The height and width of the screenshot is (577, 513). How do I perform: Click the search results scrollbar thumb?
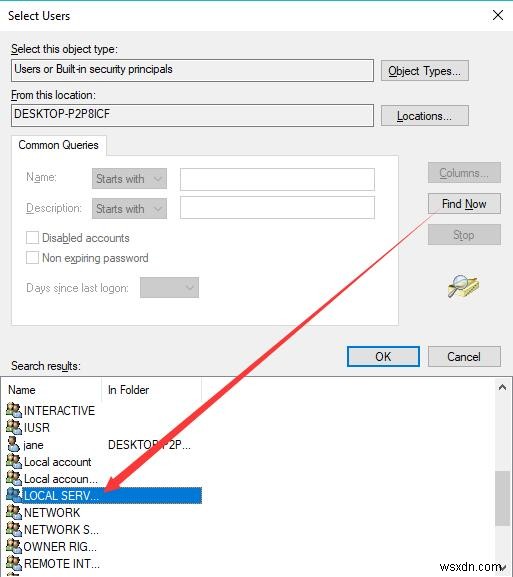click(x=502, y=498)
